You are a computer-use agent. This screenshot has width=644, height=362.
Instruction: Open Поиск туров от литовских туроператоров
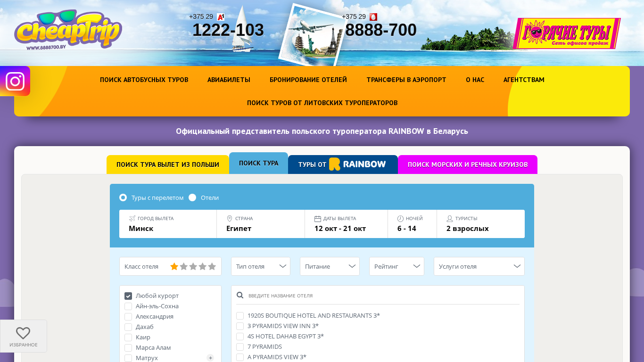click(x=322, y=103)
